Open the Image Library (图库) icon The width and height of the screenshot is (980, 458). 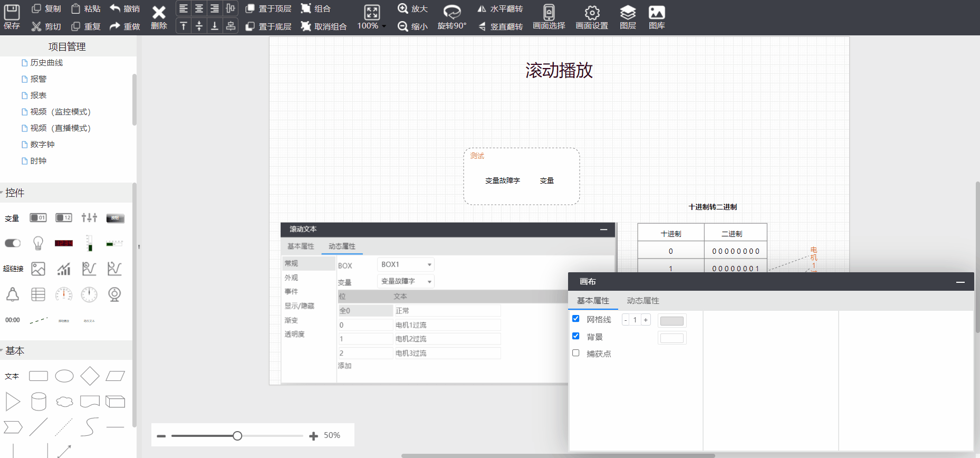tap(656, 12)
